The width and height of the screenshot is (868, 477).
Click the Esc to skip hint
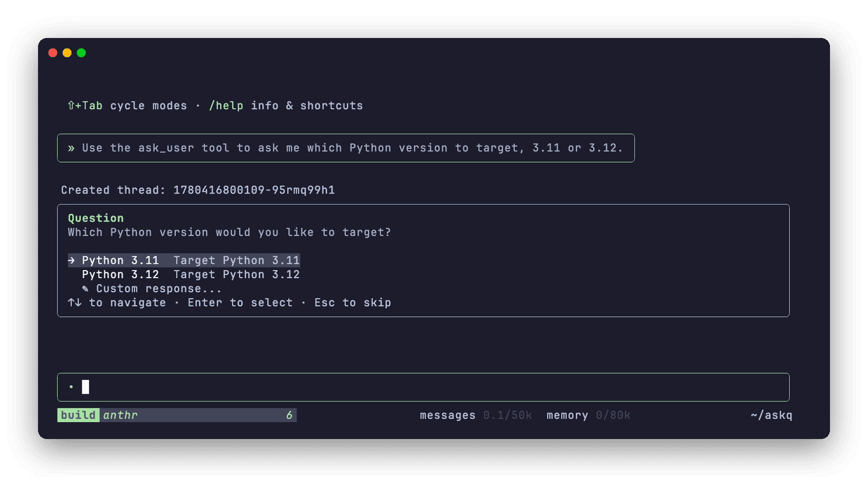click(353, 303)
